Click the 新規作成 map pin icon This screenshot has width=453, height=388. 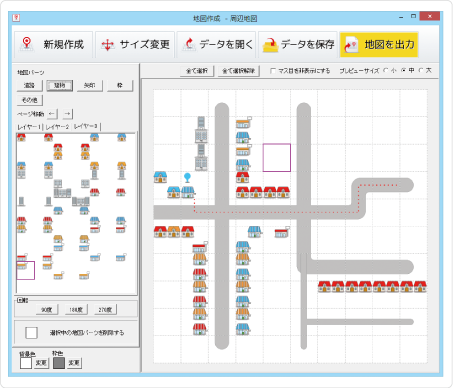click(x=27, y=44)
